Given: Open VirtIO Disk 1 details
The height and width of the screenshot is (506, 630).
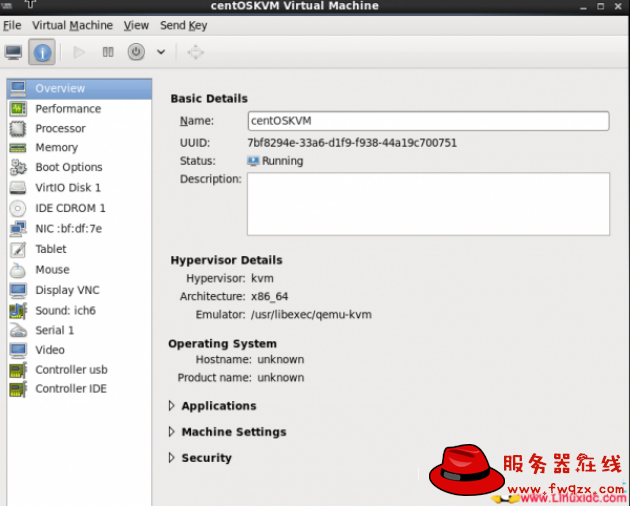Looking at the screenshot, I should click(x=79, y=188).
